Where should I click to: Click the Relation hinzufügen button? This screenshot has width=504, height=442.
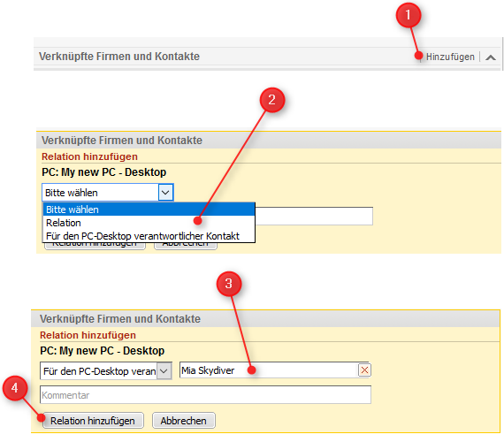(x=93, y=421)
